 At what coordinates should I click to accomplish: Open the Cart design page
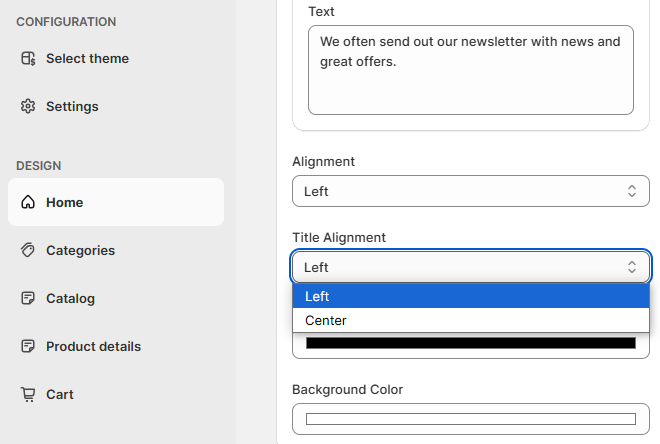[x=116, y=394]
